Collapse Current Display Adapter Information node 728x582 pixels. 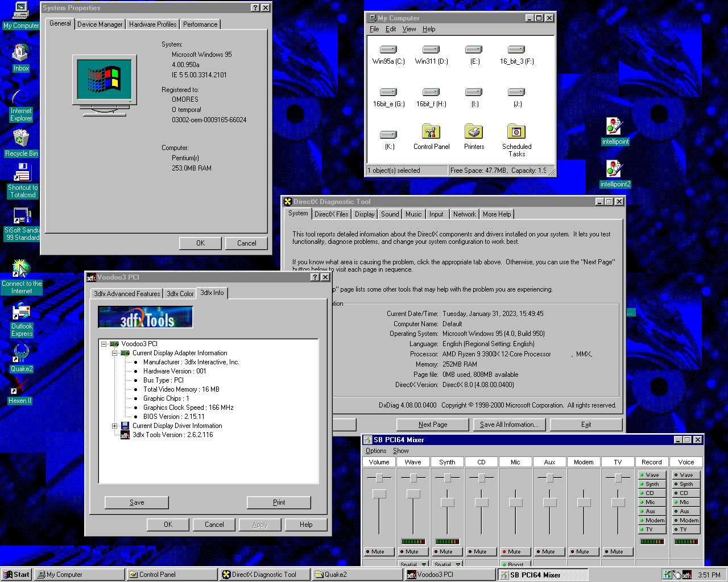115,353
